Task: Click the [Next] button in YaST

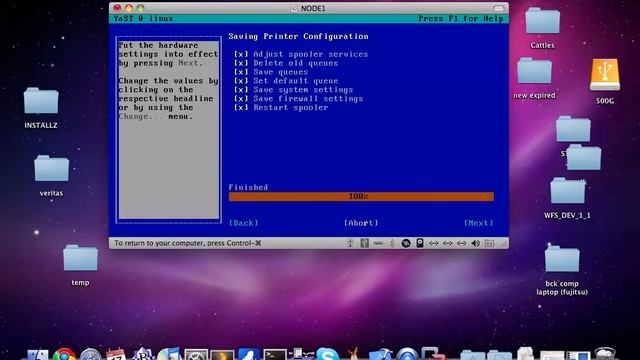Action: coord(478,223)
